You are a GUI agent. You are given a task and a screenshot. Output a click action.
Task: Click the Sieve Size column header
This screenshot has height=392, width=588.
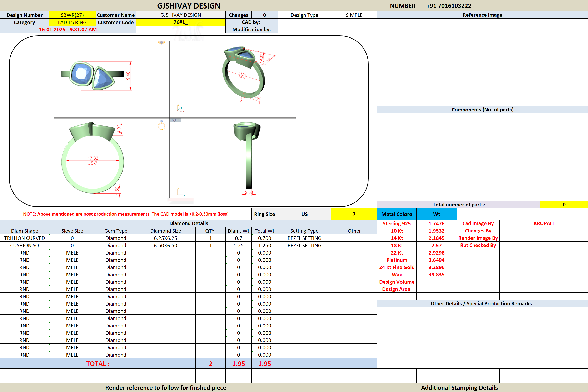[x=72, y=231]
